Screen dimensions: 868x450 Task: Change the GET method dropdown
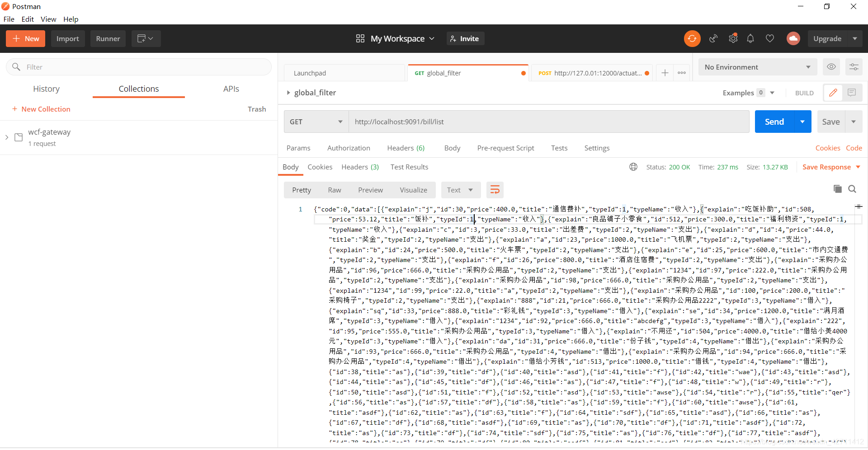[316, 122]
